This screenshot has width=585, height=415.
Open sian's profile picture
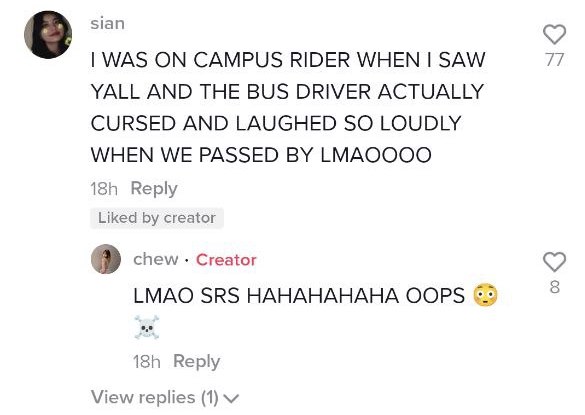click(48, 35)
